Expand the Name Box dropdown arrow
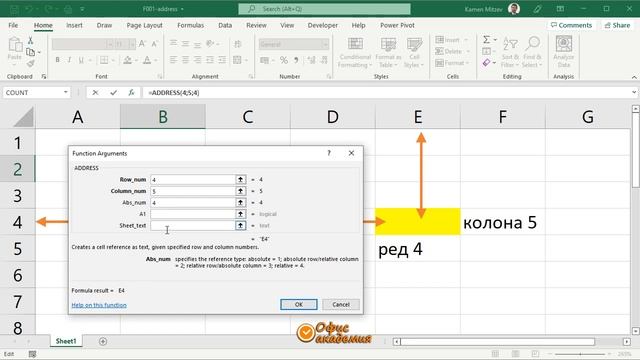Image resolution: width=640 pixels, height=360 pixels. tap(66, 93)
